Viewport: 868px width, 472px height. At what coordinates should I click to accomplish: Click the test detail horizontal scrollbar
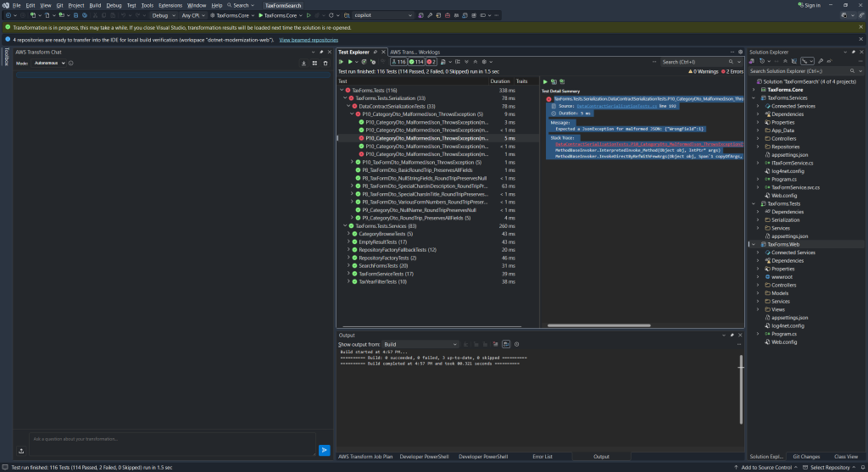tap(599, 325)
